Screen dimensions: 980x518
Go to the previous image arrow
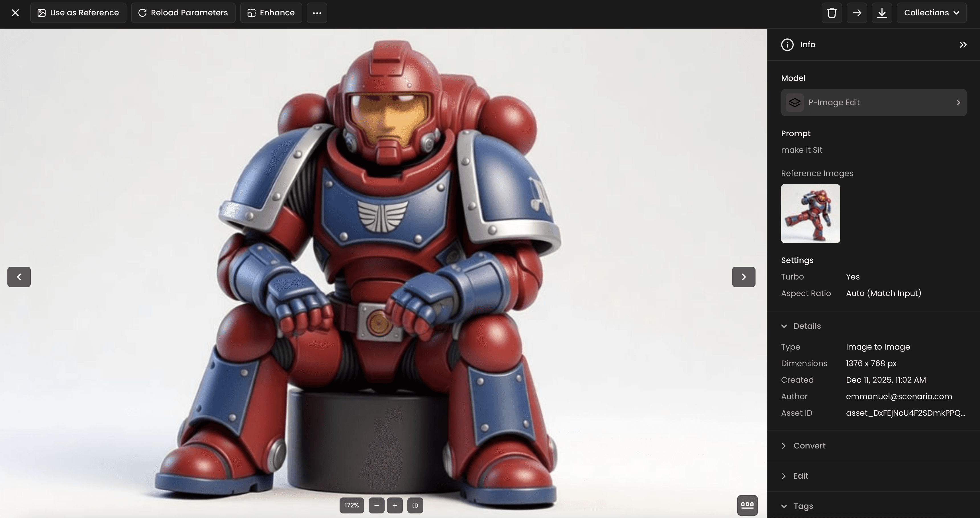(x=19, y=277)
